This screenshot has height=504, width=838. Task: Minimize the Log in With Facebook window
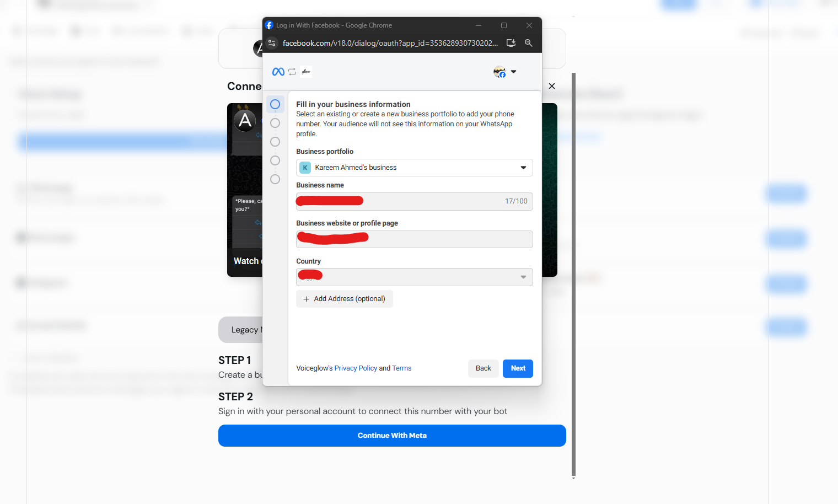479,25
